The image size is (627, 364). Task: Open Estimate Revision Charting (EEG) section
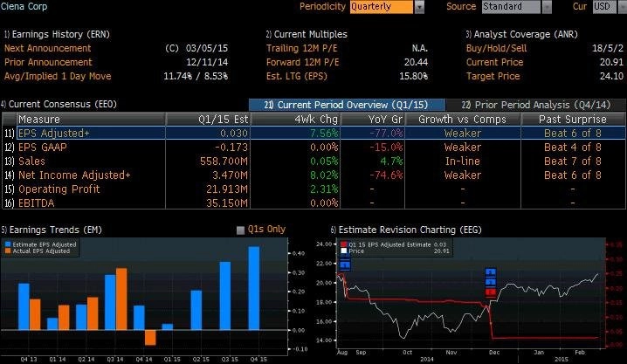coord(406,230)
